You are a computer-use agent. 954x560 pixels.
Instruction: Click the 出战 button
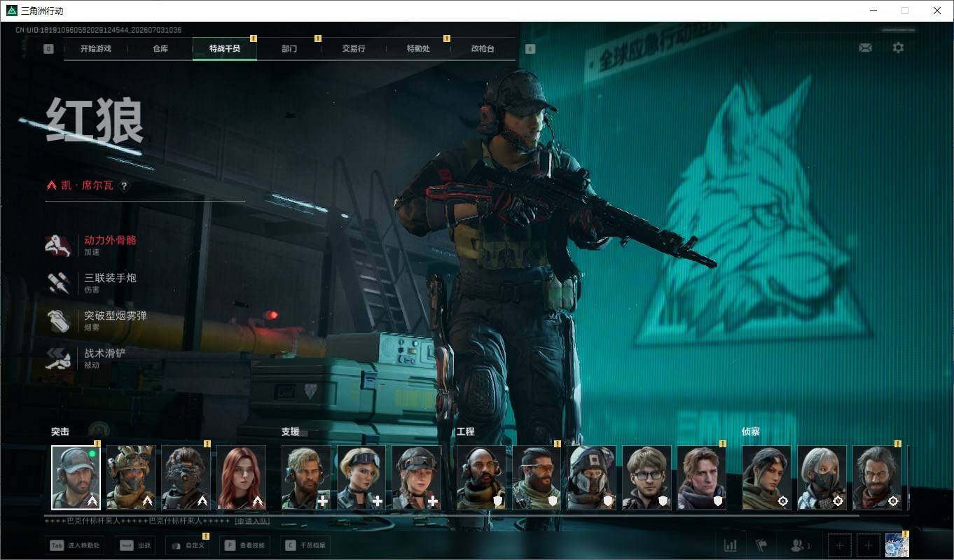(134, 545)
